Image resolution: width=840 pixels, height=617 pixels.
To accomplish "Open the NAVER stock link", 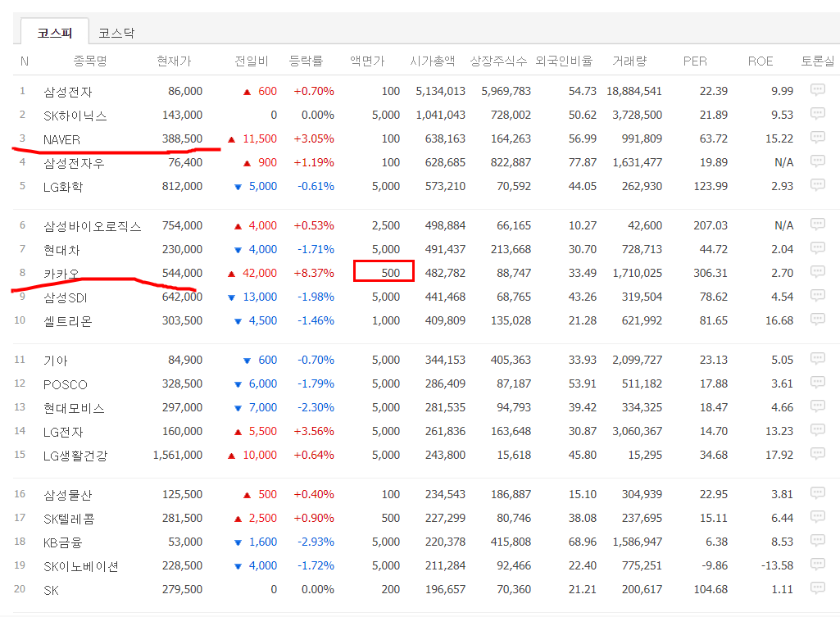I will [61, 140].
